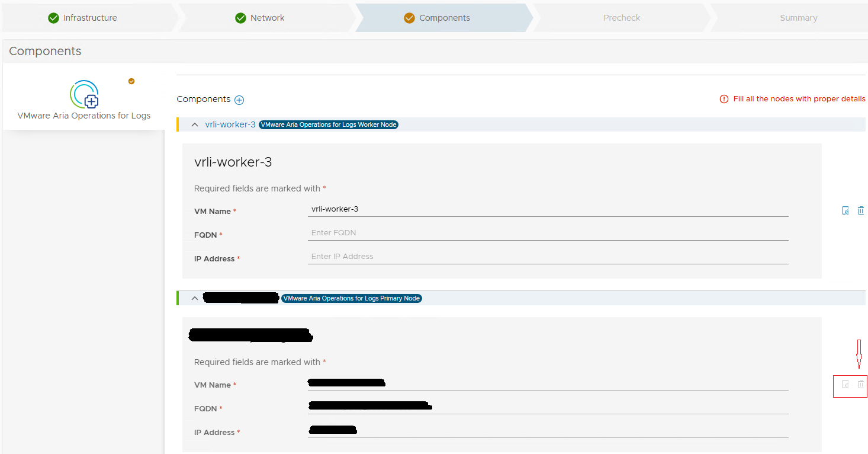Image resolution: width=868 pixels, height=454 pixels.
Task: Click the Enter FQDN input field
Action: coord(548,233)
